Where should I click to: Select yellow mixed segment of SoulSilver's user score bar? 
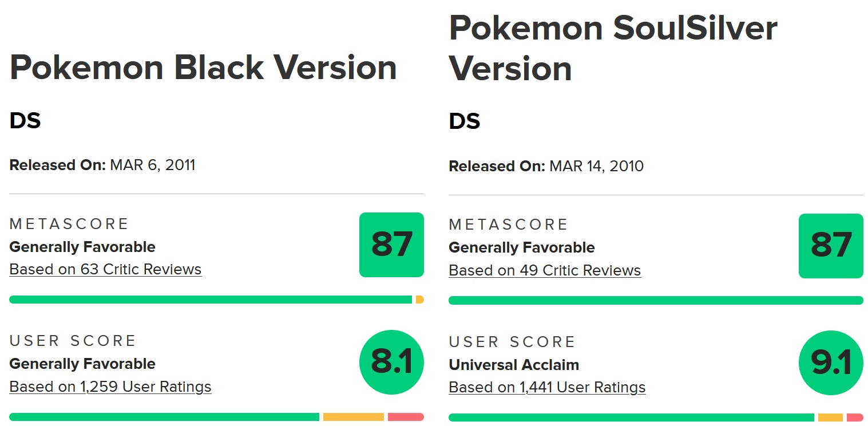830,418
